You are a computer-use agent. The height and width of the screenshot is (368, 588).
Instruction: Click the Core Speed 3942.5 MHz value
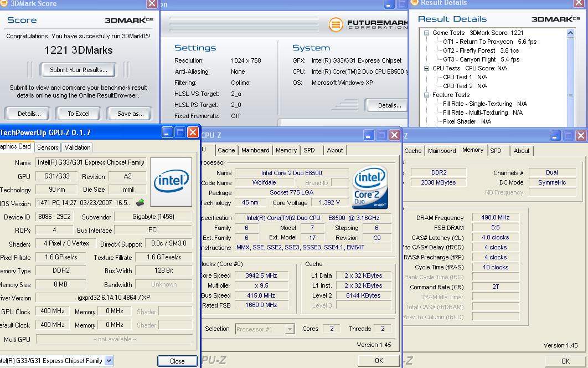point(261,275)
